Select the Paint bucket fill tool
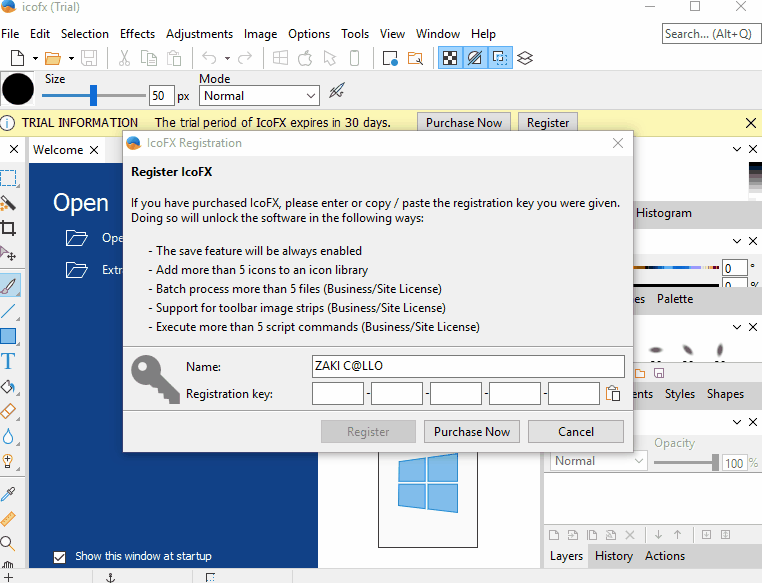The image size is (762, 583). tap(9, 387)
